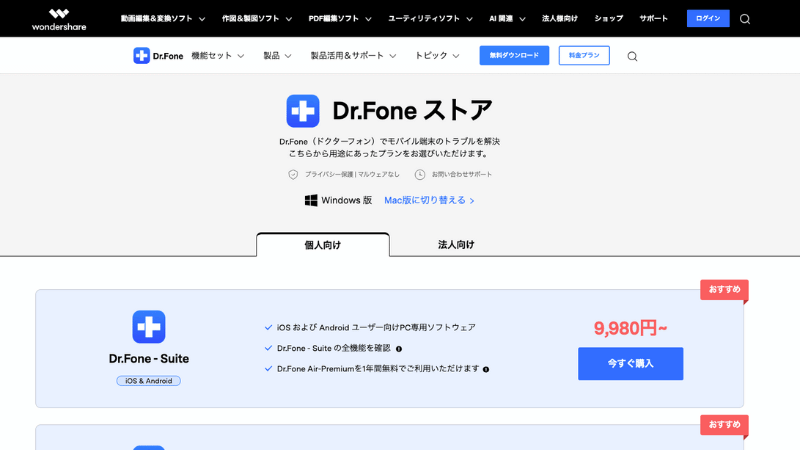Click 料金プラン button

584,56
